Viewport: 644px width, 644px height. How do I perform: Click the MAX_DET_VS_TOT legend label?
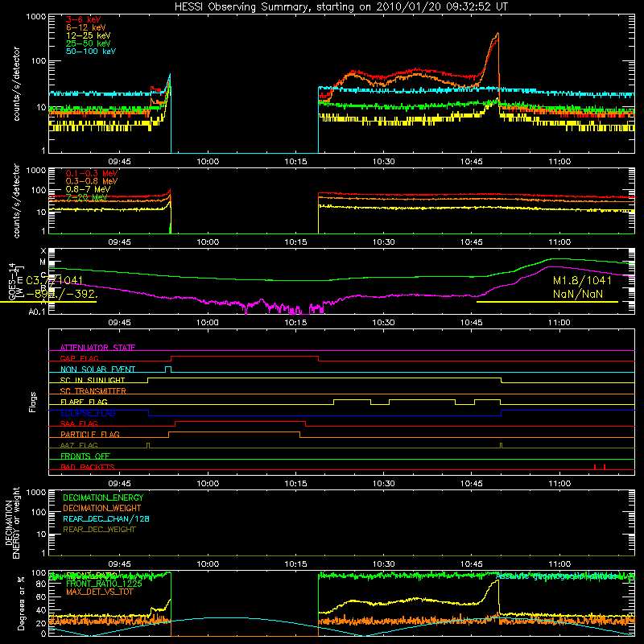pyautogui.click(x=99, y=592)
